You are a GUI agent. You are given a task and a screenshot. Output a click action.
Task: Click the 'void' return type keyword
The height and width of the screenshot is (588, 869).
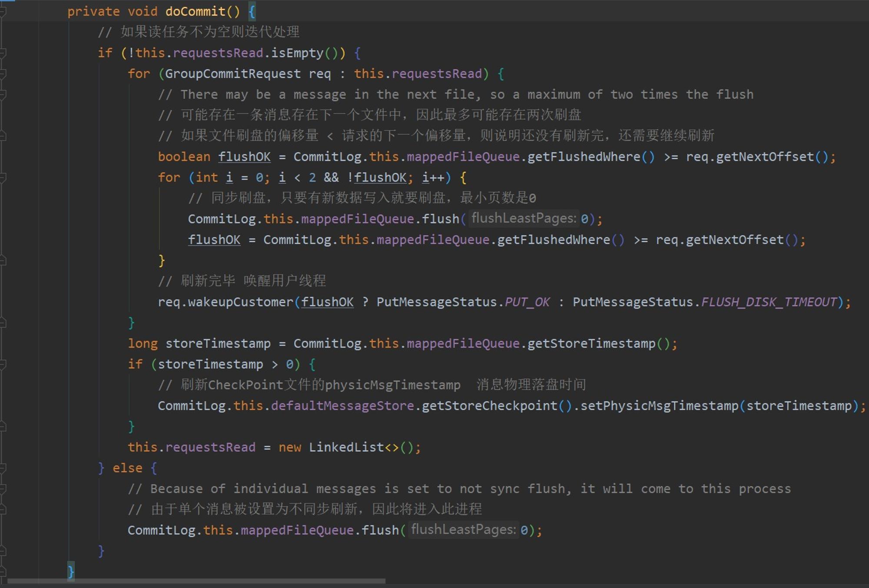point(143,12)
